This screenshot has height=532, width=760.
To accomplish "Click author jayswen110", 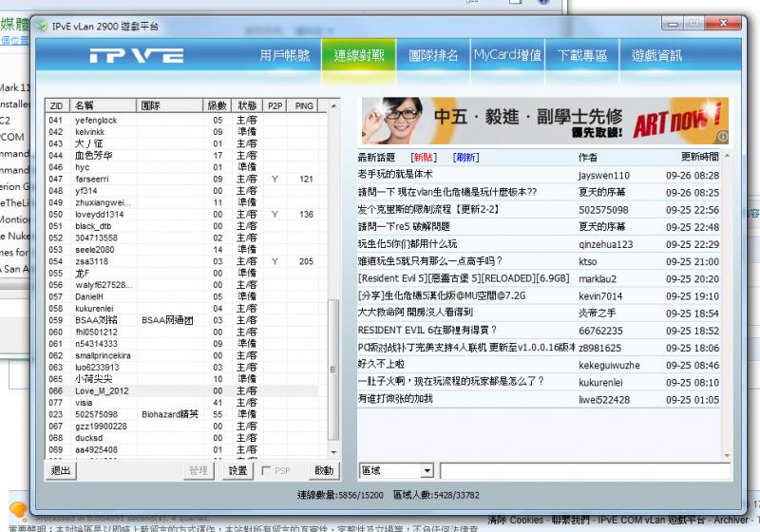I will (604, 176).
